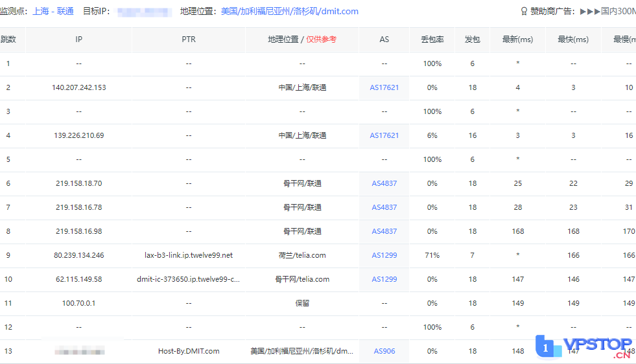Open the AS906 link in hop 13
The width and height of the screenshot is (636, 364).
coord(384,351)
